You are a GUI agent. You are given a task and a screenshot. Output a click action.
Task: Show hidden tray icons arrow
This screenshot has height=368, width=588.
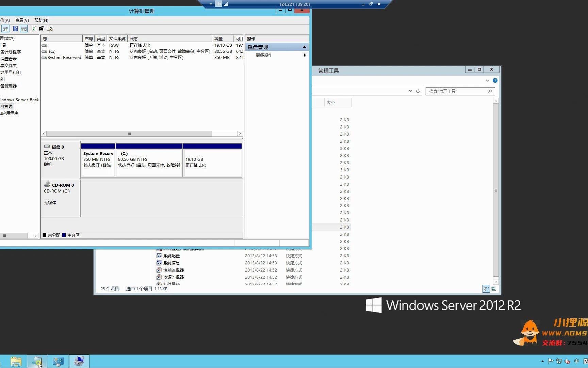pos(542,361)
